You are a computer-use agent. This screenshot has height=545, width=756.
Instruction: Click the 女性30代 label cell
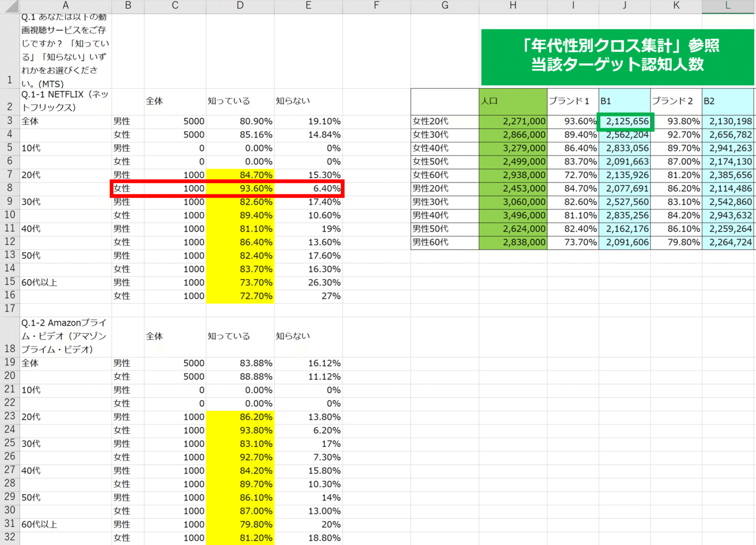445,135
